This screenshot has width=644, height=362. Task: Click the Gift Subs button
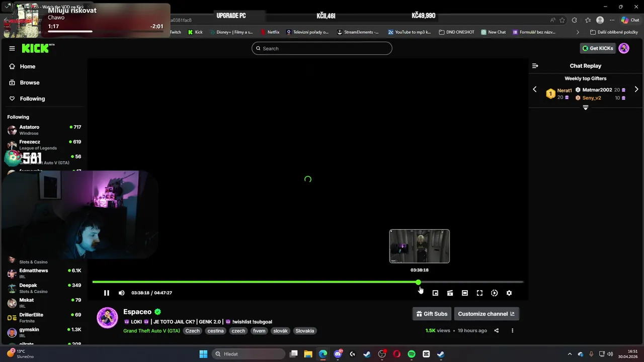(x=432, y=314)
